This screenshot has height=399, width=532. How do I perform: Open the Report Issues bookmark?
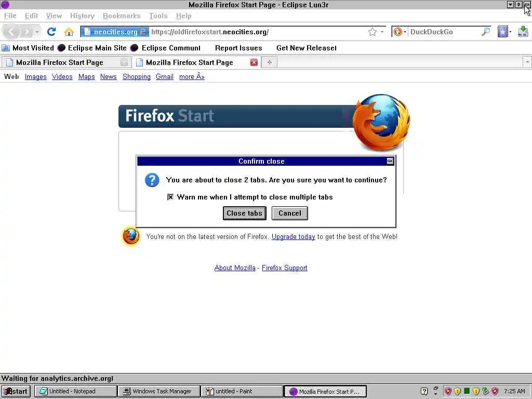pyautogui.click(x=238, y=48)
